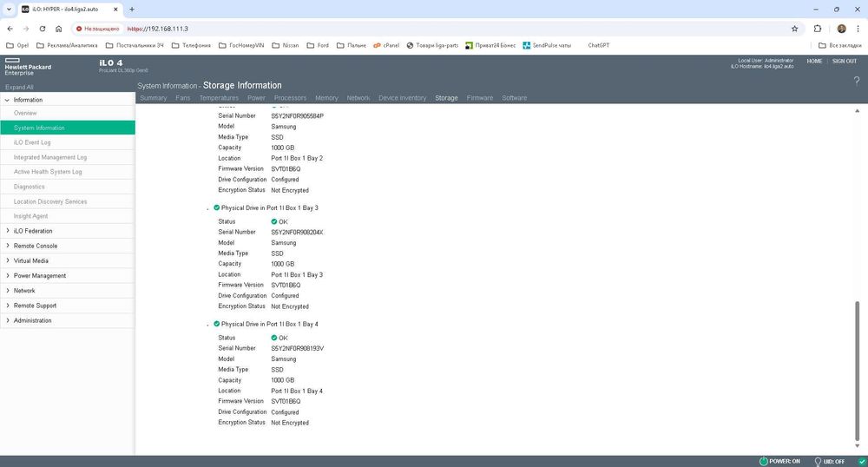Viewport: 868px width, 467px height.
Task: Click the browser Back arrow
Action: point(10,29)
